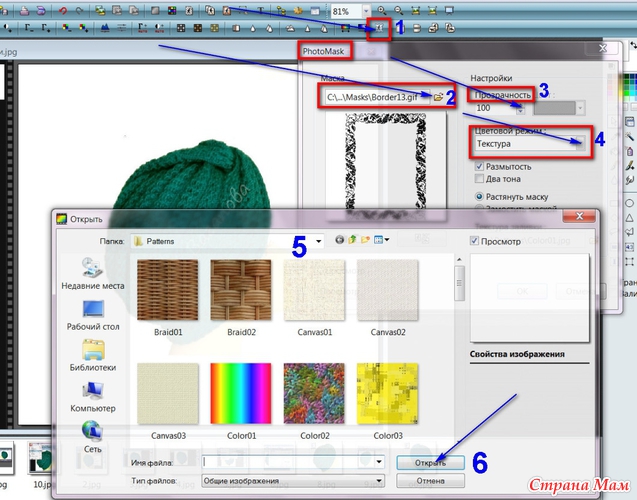Click the saturation minus icon
This screenshot has width=637, height=500.
pyautogui.click(x=67, y=28)
